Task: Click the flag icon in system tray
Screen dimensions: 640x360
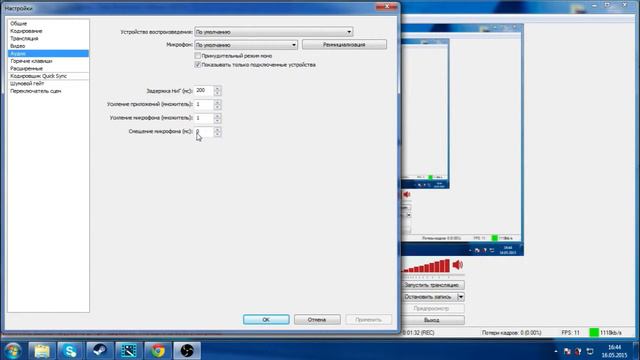Action: (567, 351)
